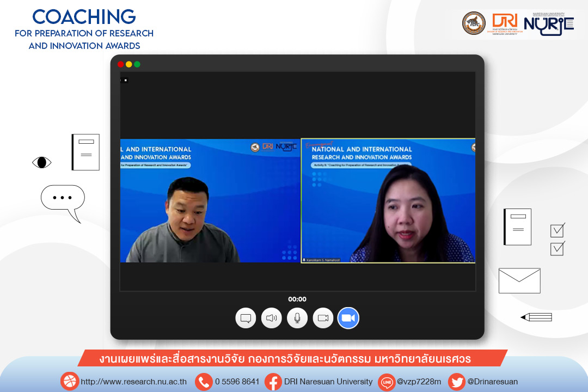
Task: Open the research.nu.ac.th website link
Action: click(133, 382)
